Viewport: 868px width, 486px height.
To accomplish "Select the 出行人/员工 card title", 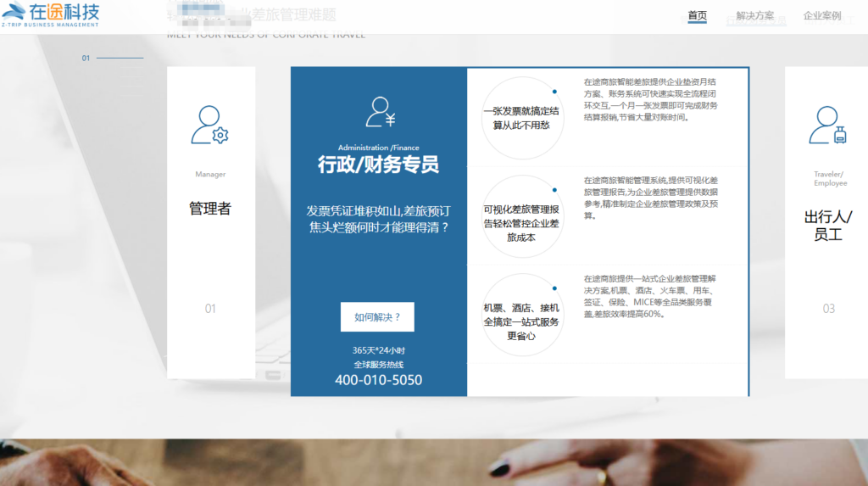I will pos(828,226).
